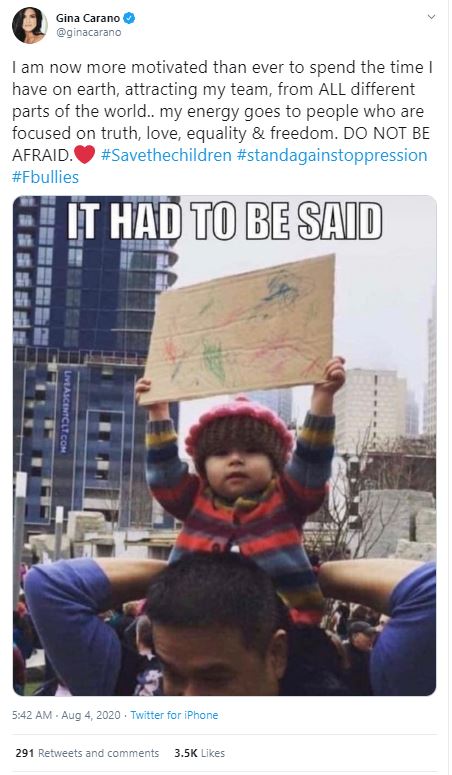452x775 pixels.
Task: View 291 Retweets and comments
Action: (87, 753)
